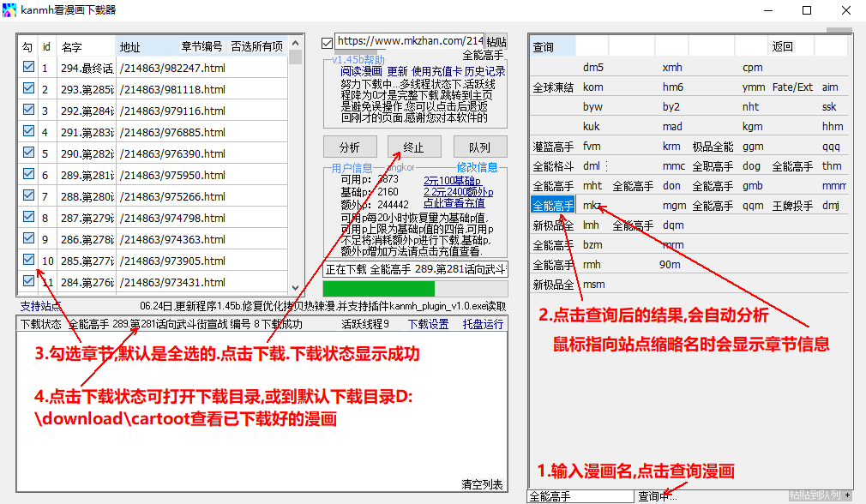Toggle the checkbox for chapter id 5
The width and height of the screenshot is (866, 504).
[x=28, y=153]
